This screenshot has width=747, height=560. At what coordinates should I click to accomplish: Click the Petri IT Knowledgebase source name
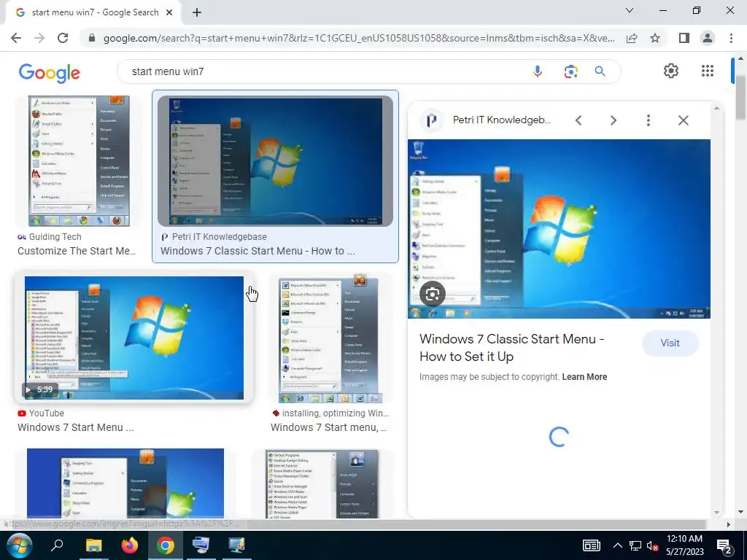(502, 120)
